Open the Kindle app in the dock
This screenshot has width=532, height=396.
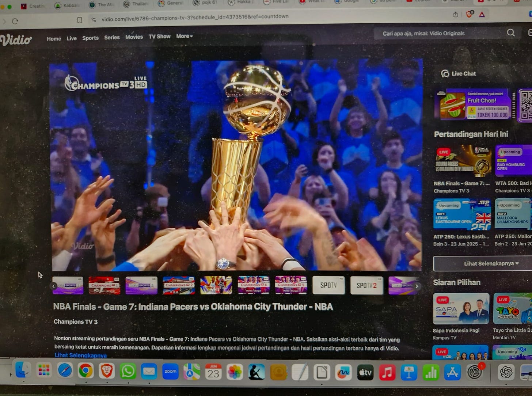(x=256, y=372)
